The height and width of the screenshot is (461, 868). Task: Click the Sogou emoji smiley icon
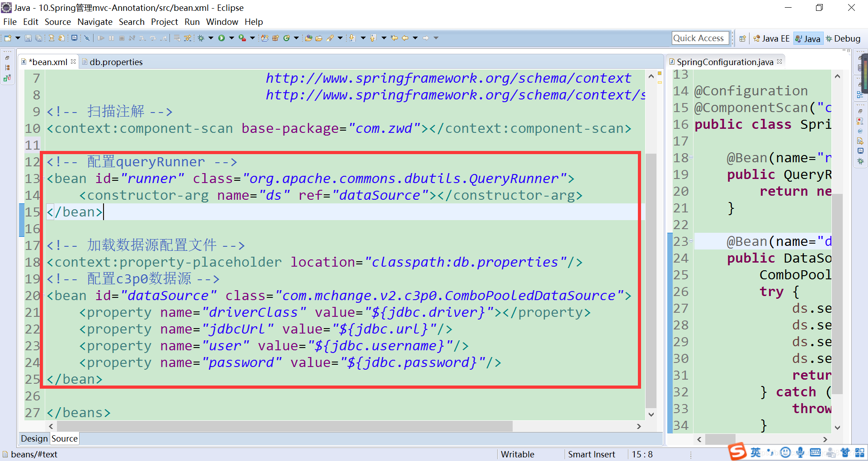click(785, 452)
